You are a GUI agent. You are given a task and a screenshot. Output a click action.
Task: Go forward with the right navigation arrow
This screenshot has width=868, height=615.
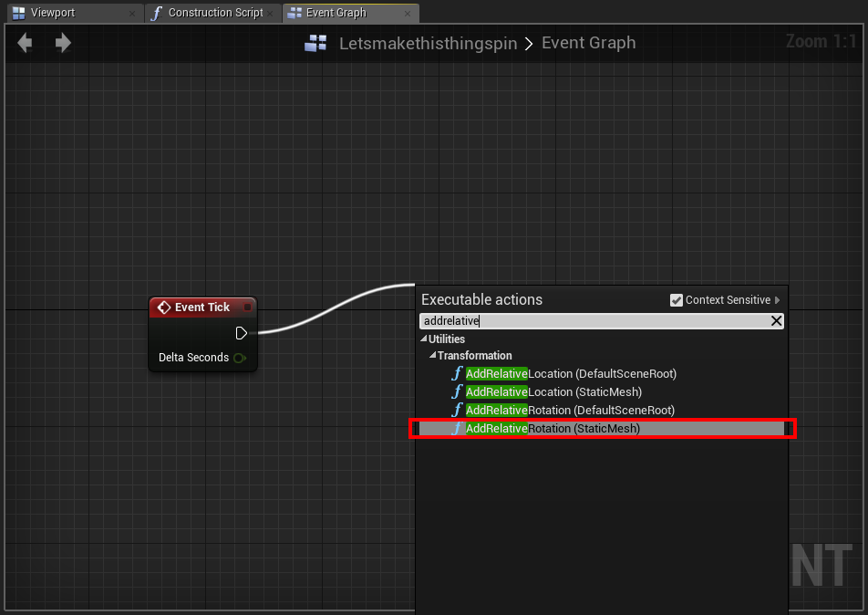click(63, 43)
